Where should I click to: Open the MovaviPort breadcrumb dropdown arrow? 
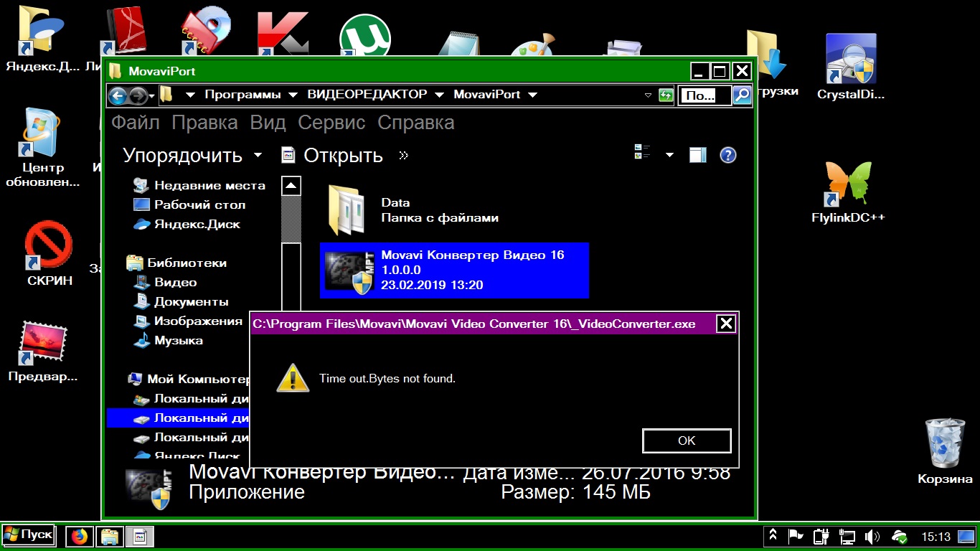[x=532, y=95]
